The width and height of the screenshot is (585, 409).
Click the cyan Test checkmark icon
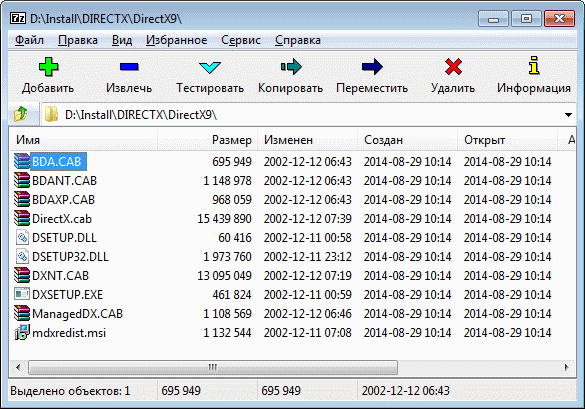(x=210, y=68)
